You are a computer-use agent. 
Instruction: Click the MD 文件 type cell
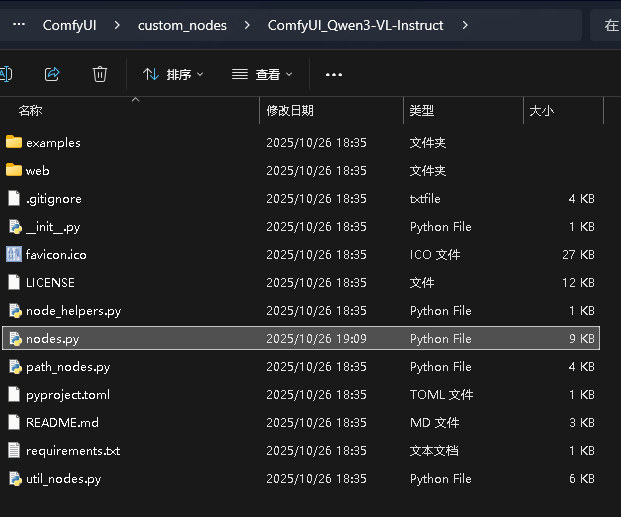click(x=434, y=423)
